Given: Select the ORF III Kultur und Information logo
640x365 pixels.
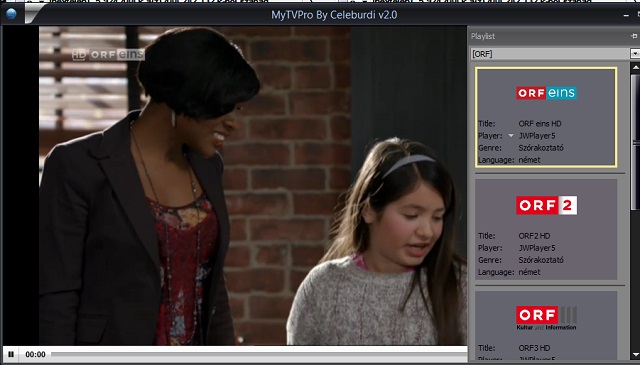Looking at the screenshot, I should click(546, 318).
